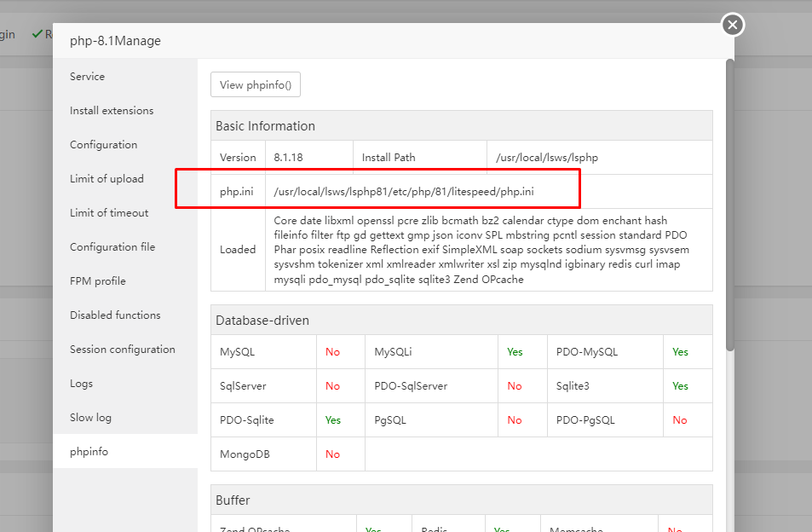
Task: Click the Basic Information section header
Action: tap(265, 126)
